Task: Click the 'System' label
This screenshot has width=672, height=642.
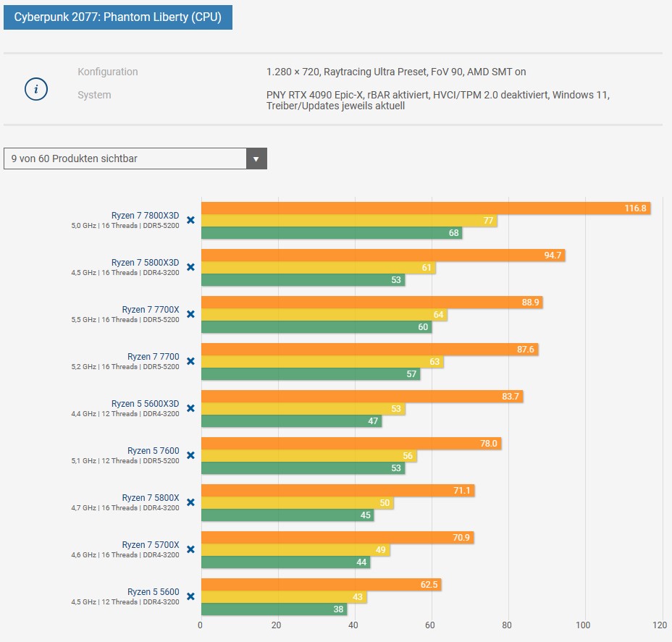Action: coord(94,95)
